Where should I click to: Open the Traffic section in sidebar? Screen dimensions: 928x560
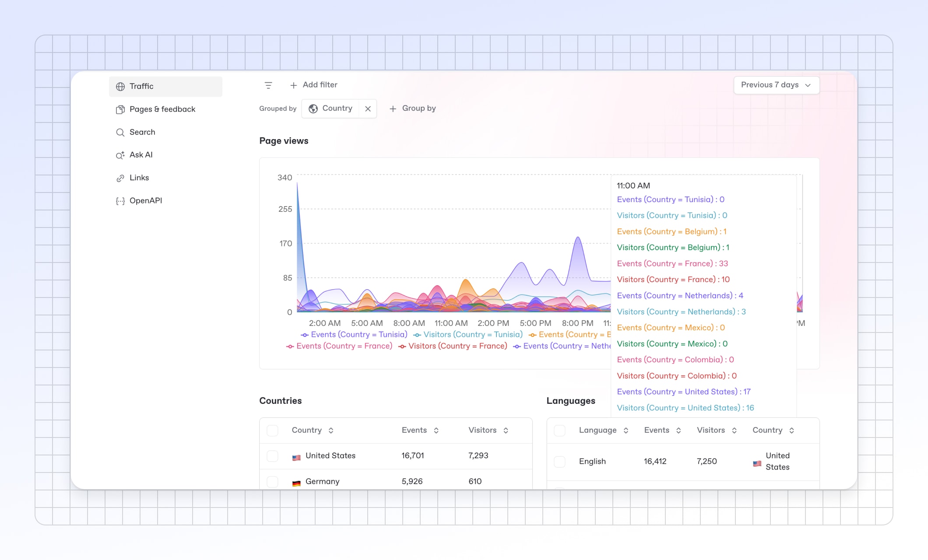pyautogui.click(x=165, y=86)
